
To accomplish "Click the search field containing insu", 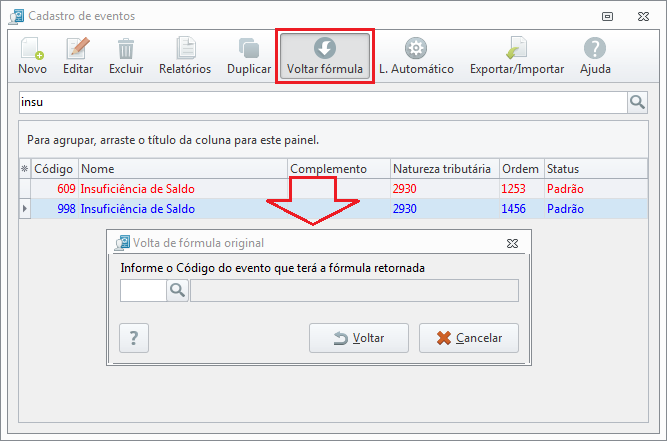I will pyautogui.click(x=323, y=102).
